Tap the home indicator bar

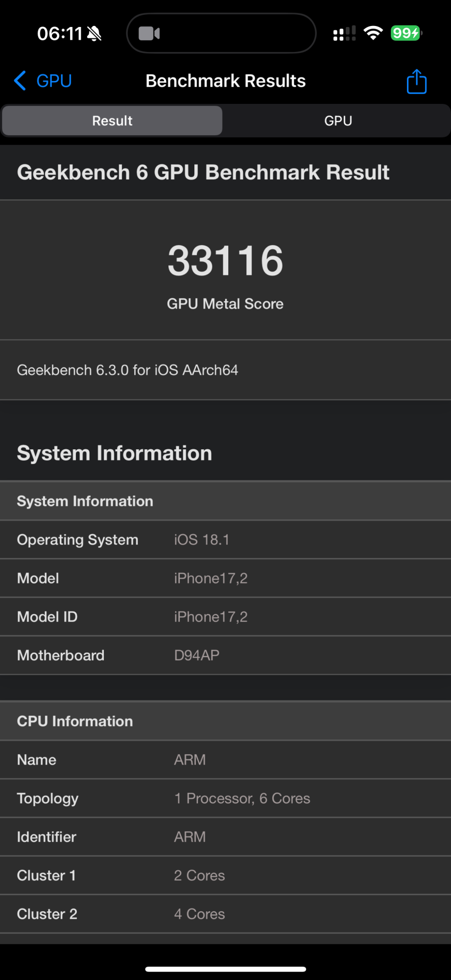(x=226, y=969)
